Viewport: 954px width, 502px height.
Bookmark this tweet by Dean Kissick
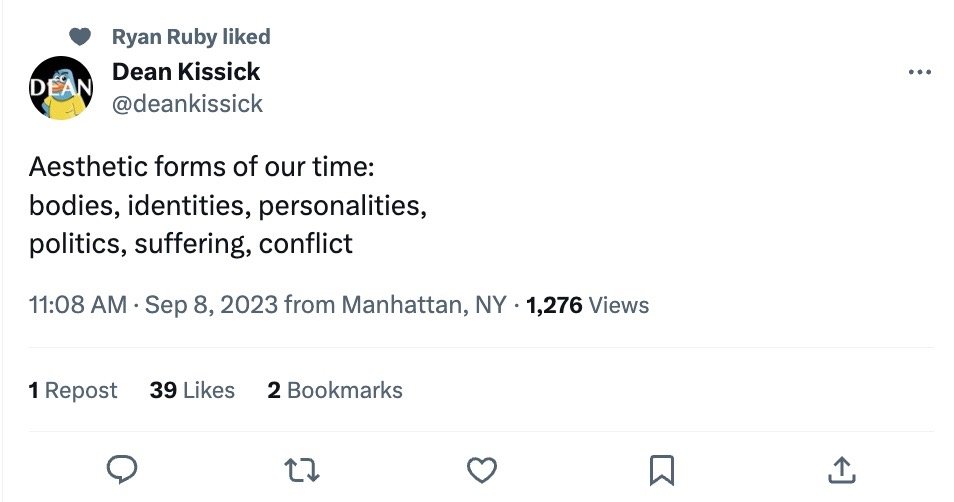point(662,469)
